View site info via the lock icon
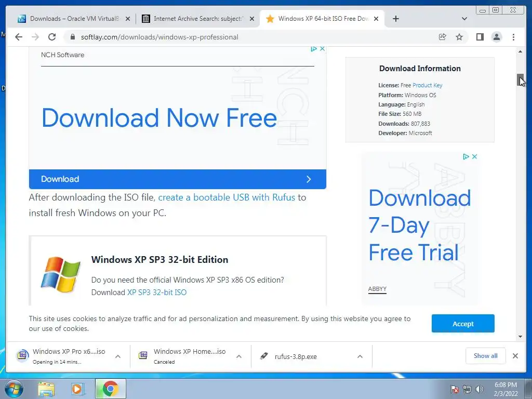 (x=72, y=37)
